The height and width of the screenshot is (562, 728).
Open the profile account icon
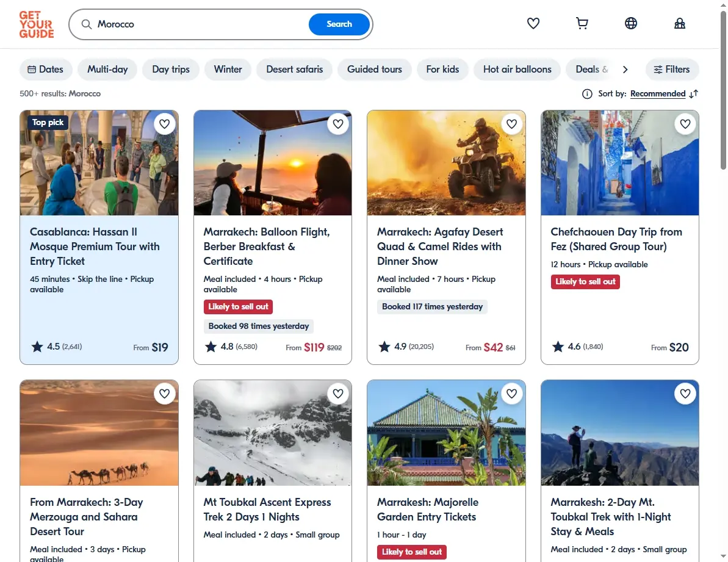(x=680, y=23)
